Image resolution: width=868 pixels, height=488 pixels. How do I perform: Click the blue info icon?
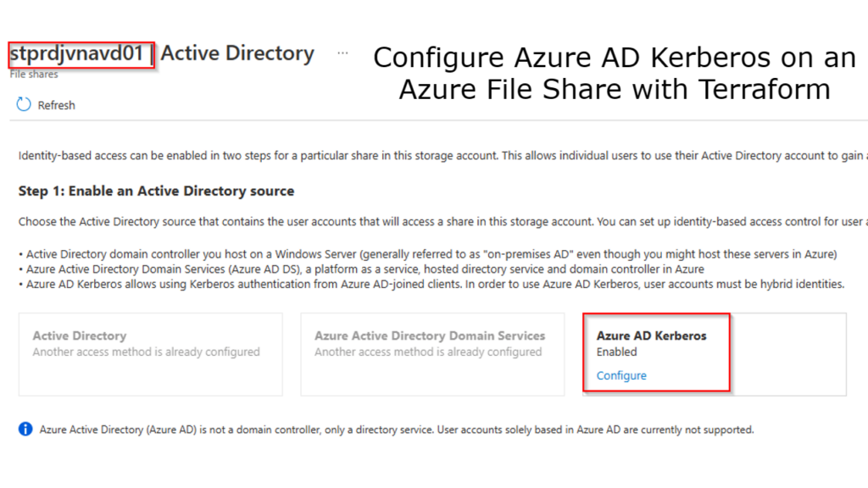click(25, 429)
